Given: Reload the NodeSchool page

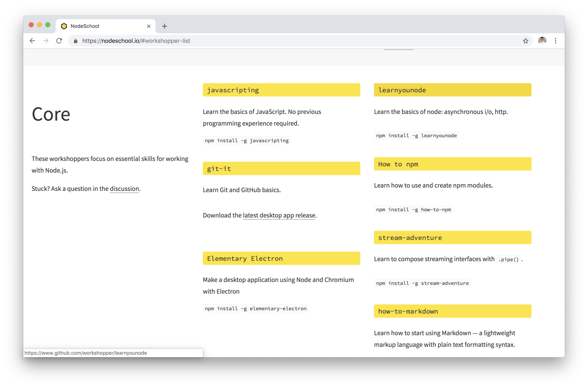Looking at the screenshot, I should 59,41.
